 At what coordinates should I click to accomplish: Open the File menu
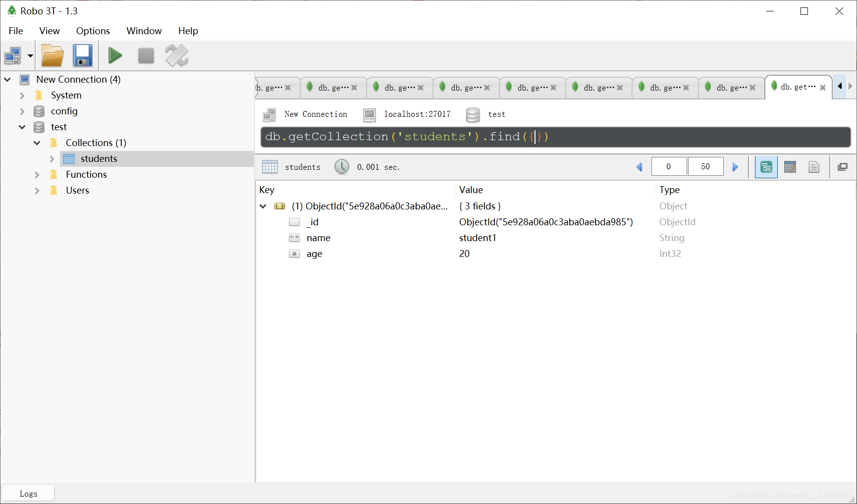click(x=16, y=31)
